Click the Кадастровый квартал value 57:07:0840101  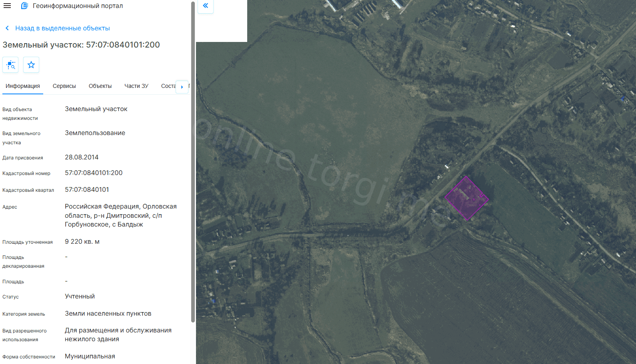click(x=87, y=190)
